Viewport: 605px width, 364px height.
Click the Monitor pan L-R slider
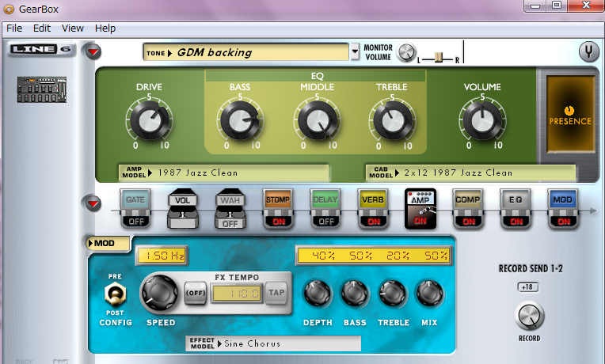click(439, 59)
